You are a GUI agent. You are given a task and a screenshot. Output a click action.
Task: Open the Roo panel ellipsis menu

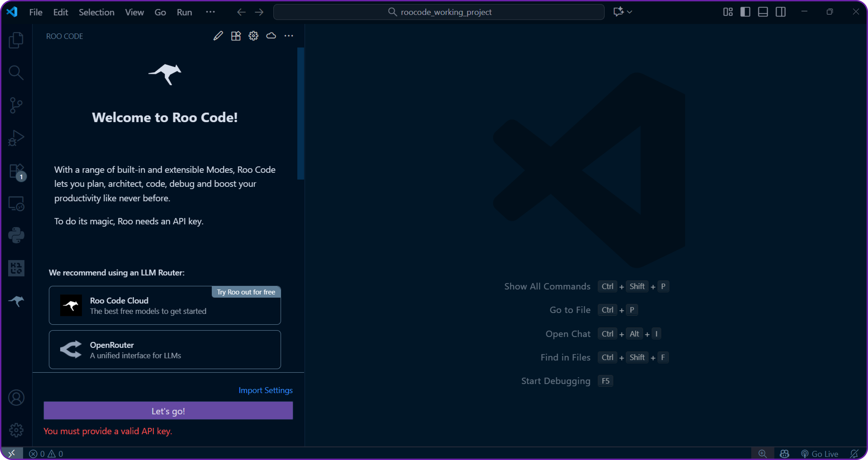point(289,36)
